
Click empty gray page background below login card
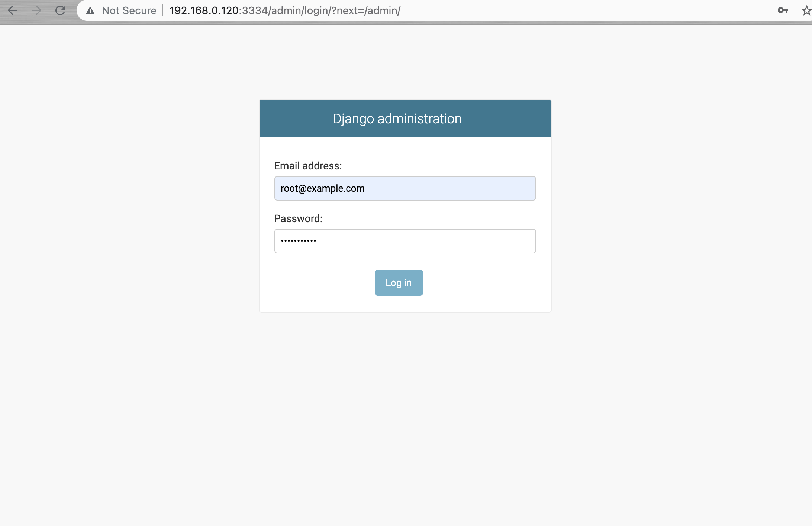(x=405, y=409)
